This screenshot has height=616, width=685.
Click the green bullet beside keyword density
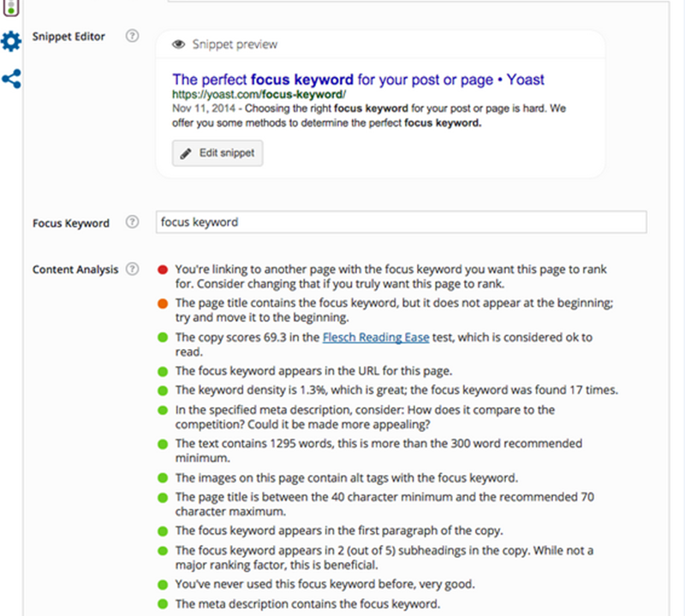pyautogui.click(x=163, y=390)
